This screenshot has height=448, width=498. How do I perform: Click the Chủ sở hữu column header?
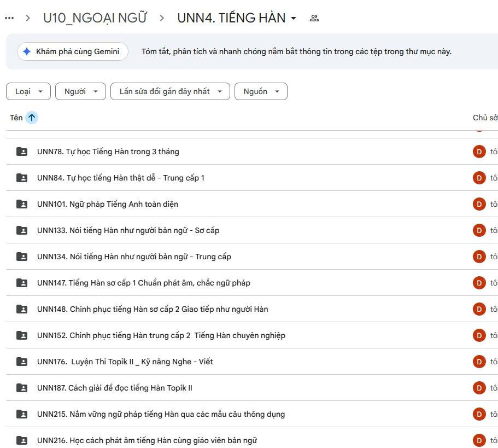[485, 118]
